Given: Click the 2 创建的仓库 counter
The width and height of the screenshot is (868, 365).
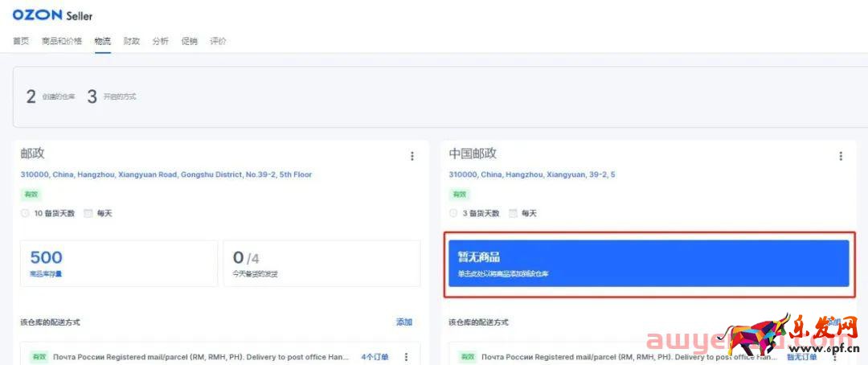Looking at the screenshot, I should [x=51, y=97].
